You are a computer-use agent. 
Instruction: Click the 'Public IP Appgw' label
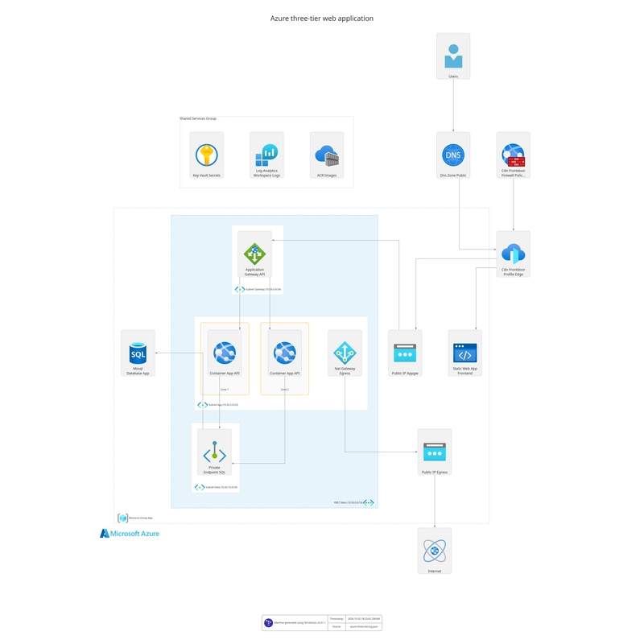[x=405, y=374]
